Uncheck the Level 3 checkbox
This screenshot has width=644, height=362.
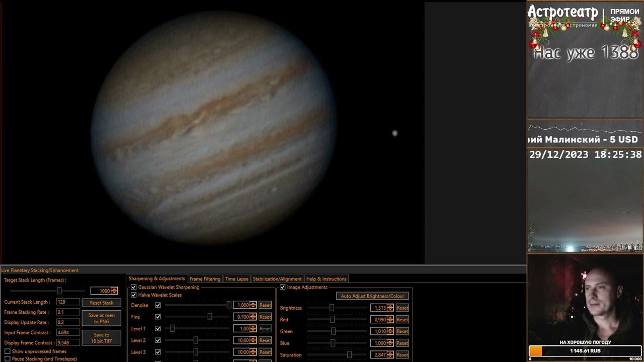click(x=158, y=352)
